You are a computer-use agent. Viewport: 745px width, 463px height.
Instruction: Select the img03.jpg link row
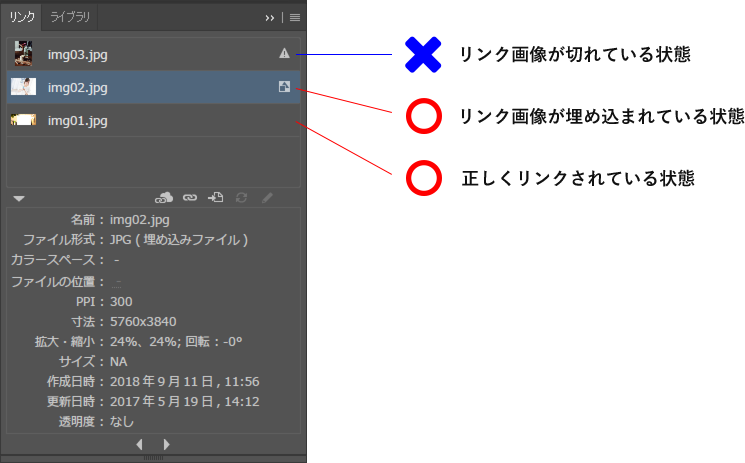click(x=150, y=54)
